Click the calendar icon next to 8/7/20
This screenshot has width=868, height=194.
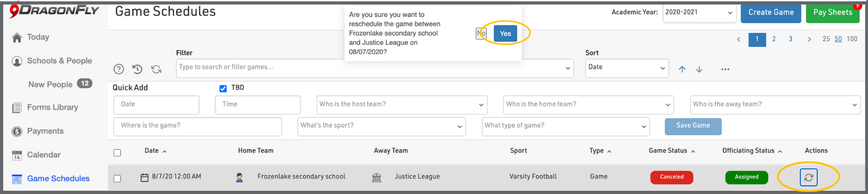pyautogui.click(x=145, y=177)
